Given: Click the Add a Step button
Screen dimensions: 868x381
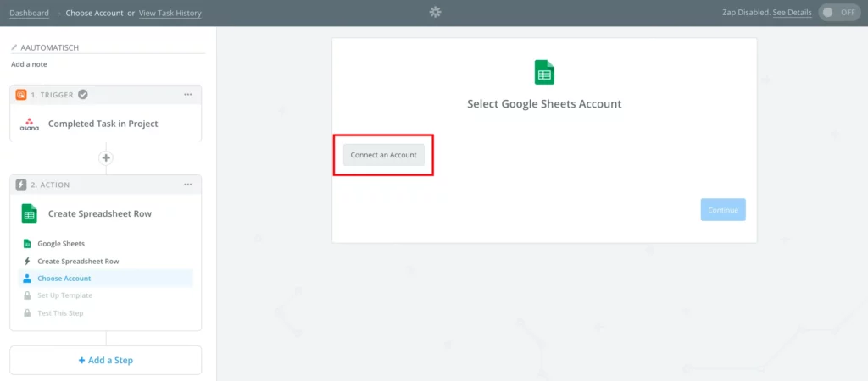Looking at the screenshot, I should pos(106,360).
